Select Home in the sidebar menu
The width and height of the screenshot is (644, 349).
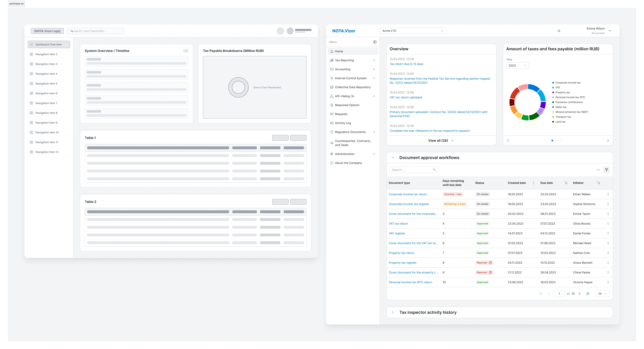pos(353,51)
